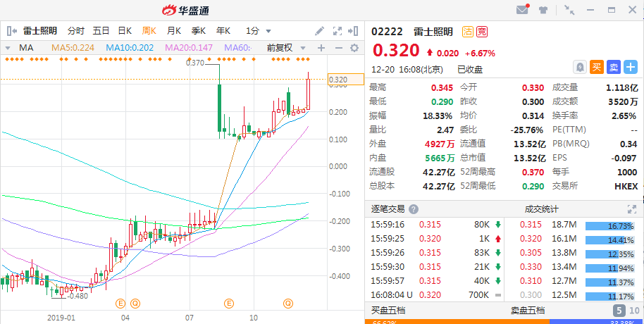Viewport: 644px width, 324px height.
Task: Select the pencil drawing tool
Action: coord(320,31)
